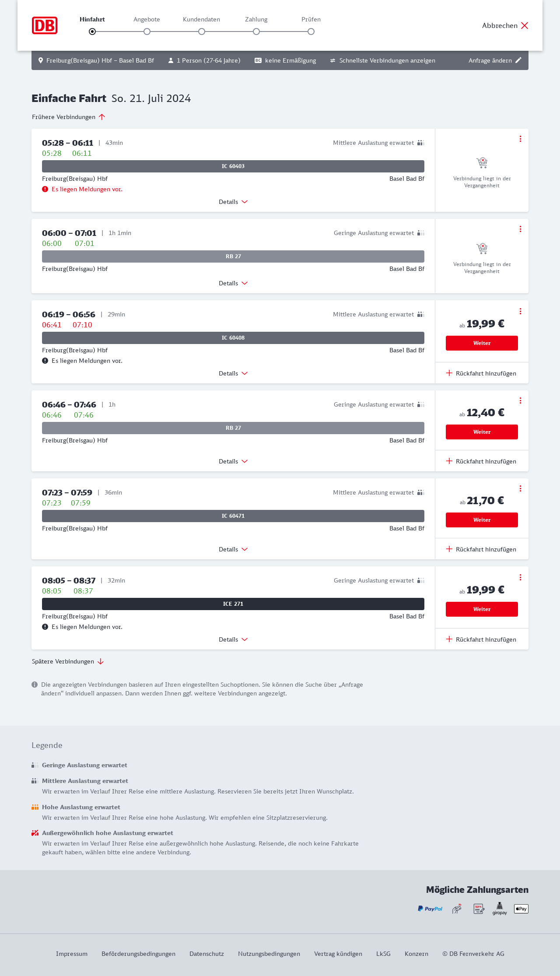Viewport: 560px width, 976px height.
Task: Expand Details for the 08:05 ICE 271 connection
Action: (x=233, y=639)
